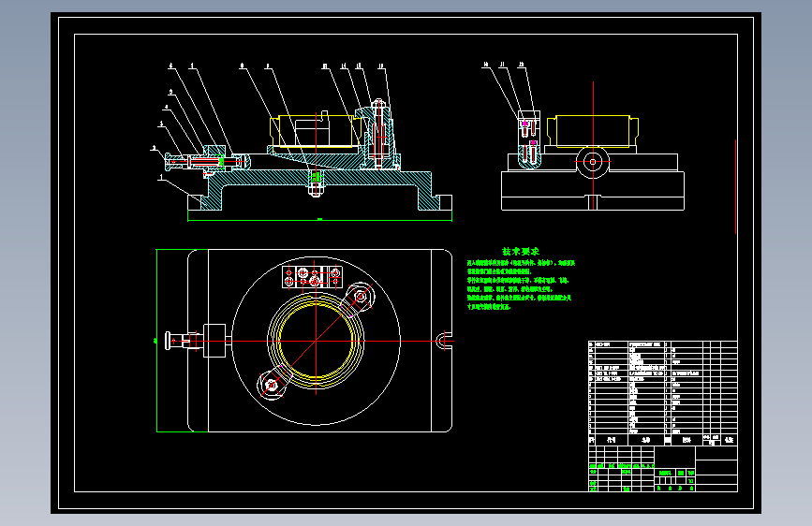812x526 pixels.
Task: Select the clamp circle at lower left of ring
Action: pos(272,386)
